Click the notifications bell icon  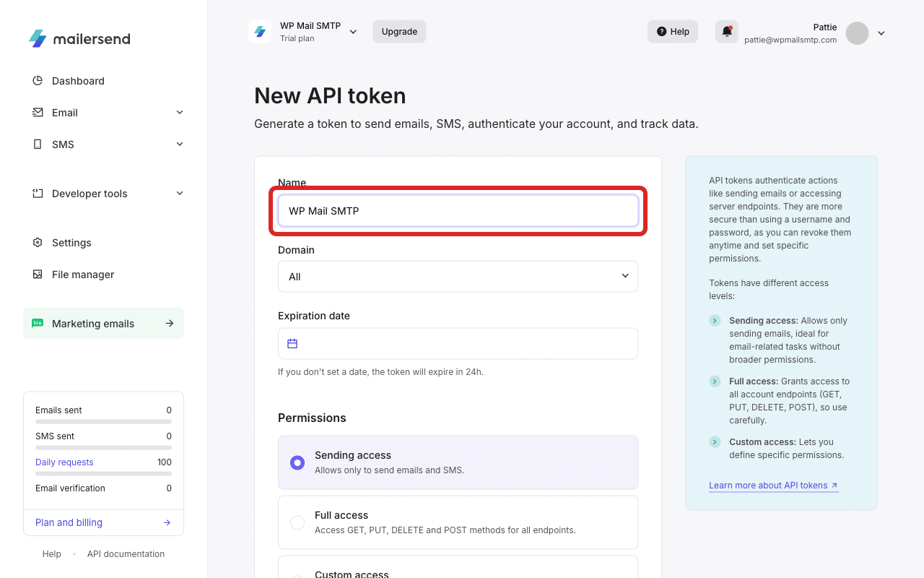(726, 31)
